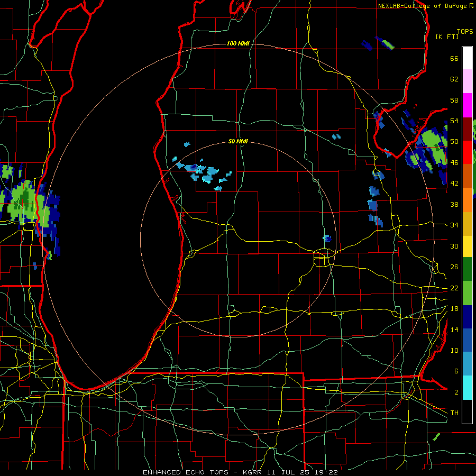
Task: Click the 'TOPS' legend title
Action: click(465, 32)
